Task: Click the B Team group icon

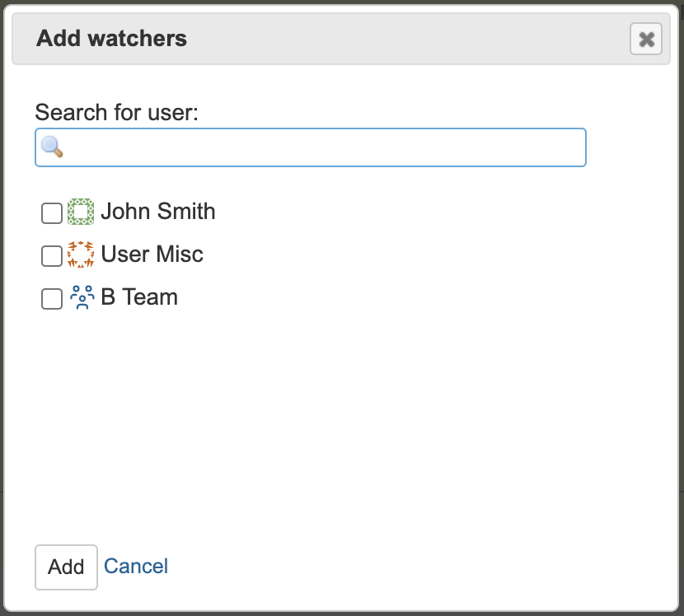Action: [82, 297]
